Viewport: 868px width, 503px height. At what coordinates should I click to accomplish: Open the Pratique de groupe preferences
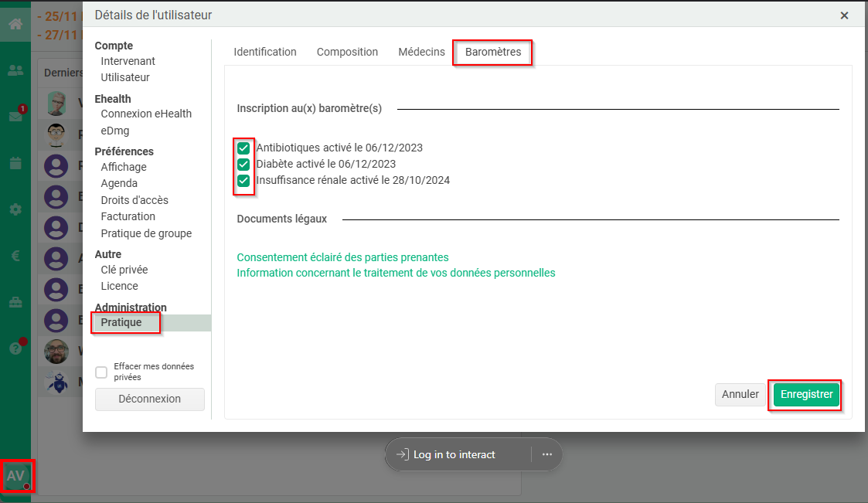pos(146,233)
